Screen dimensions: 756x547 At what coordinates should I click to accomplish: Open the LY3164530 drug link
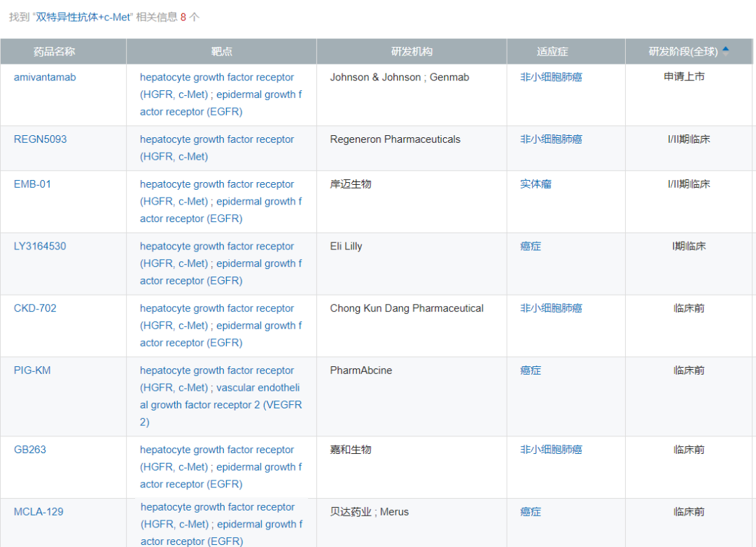point(40,247)
